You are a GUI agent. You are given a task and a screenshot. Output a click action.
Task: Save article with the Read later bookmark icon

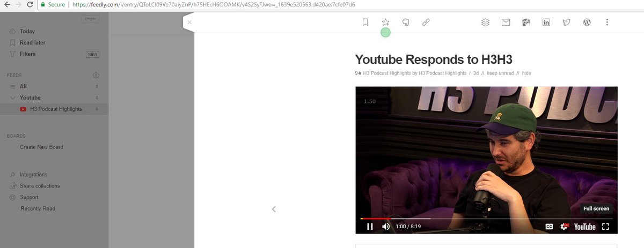click(x=365, y=22)
